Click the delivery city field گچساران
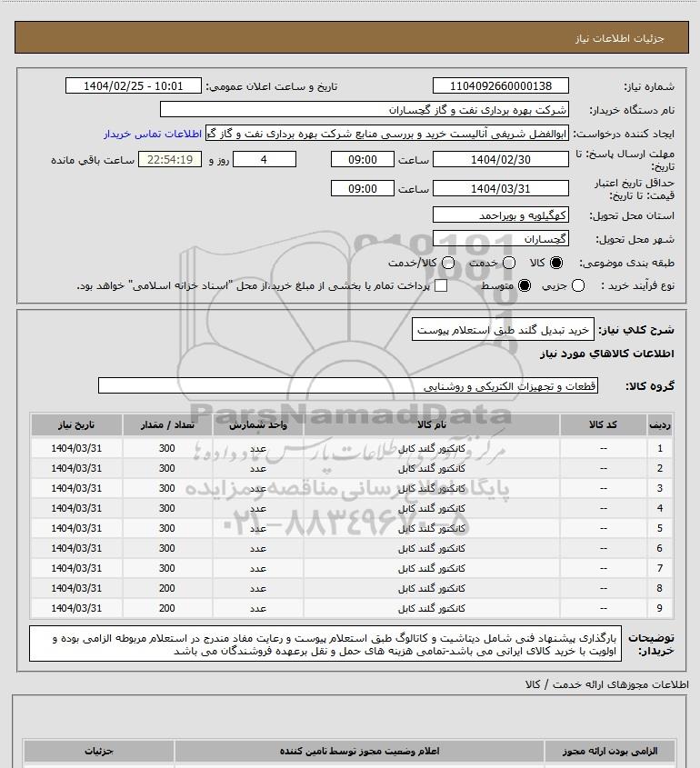Screen dimensions: 700x768 [x=501, y=238]
